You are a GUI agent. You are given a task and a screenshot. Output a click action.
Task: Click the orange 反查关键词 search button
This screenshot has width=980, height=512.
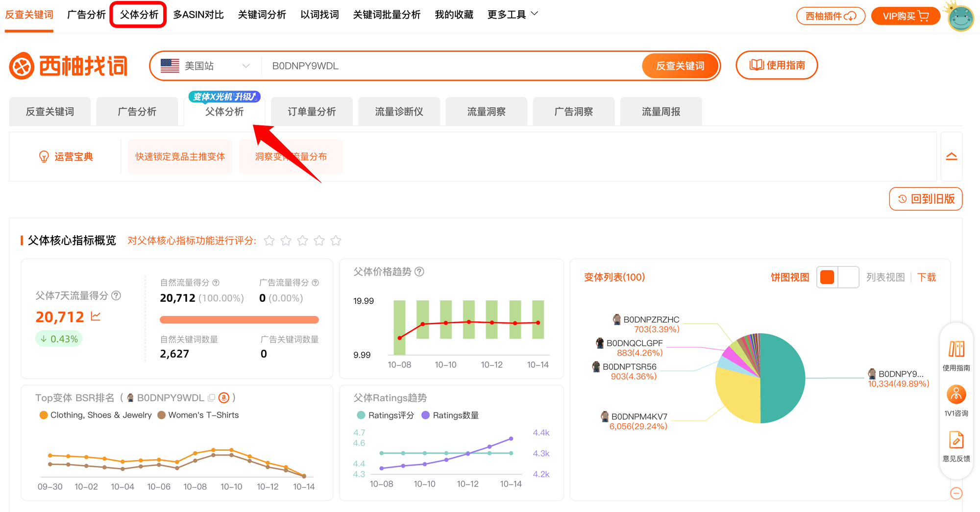coord(680,66)
